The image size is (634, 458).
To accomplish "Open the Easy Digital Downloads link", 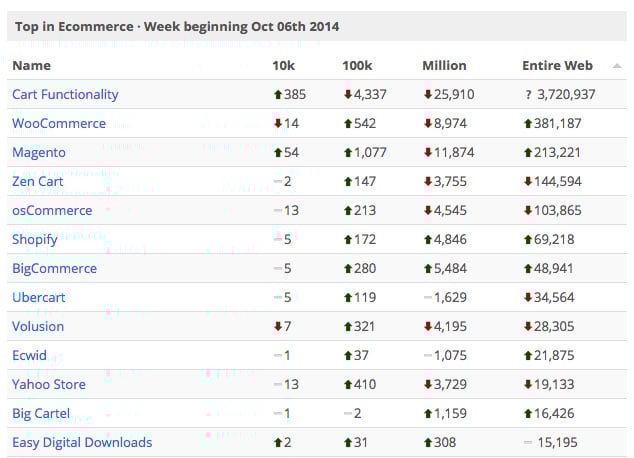I will coord(82,443).
